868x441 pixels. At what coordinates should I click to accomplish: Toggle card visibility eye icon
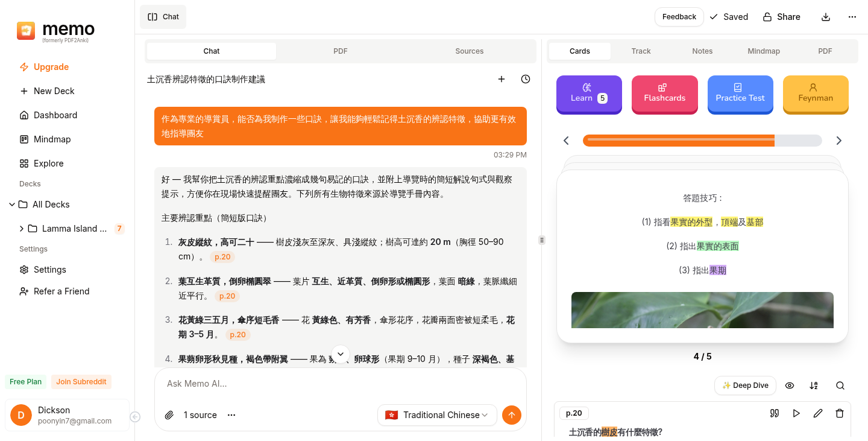790,385
